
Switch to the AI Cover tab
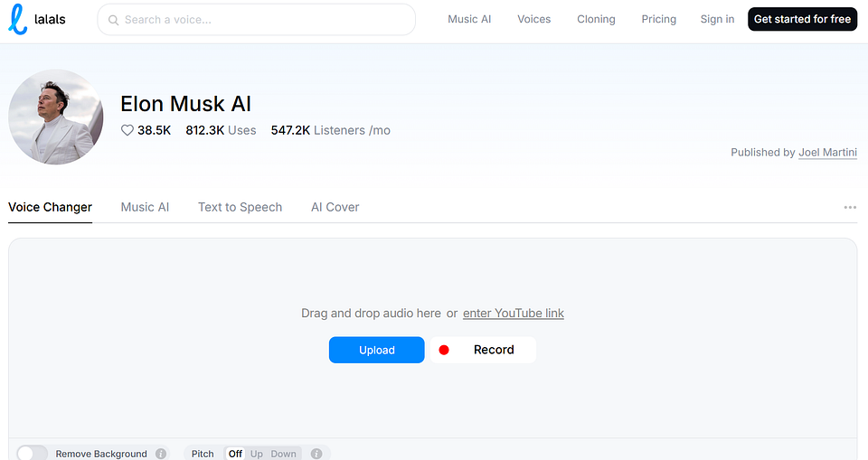pos(335,207)
